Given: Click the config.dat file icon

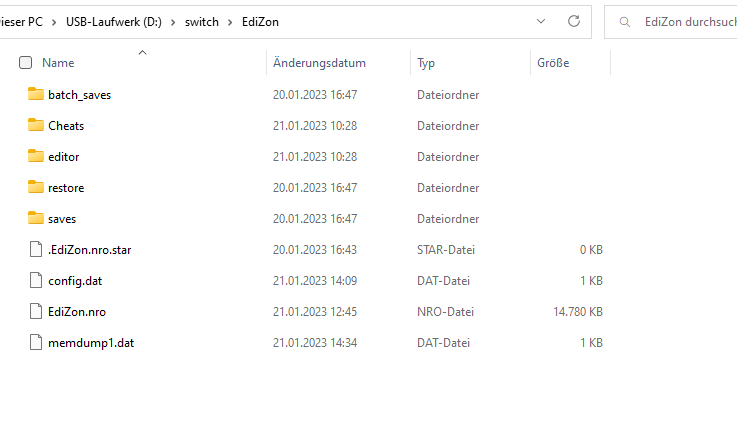Looking at the screenshot, I should click(x=36, y=280).
